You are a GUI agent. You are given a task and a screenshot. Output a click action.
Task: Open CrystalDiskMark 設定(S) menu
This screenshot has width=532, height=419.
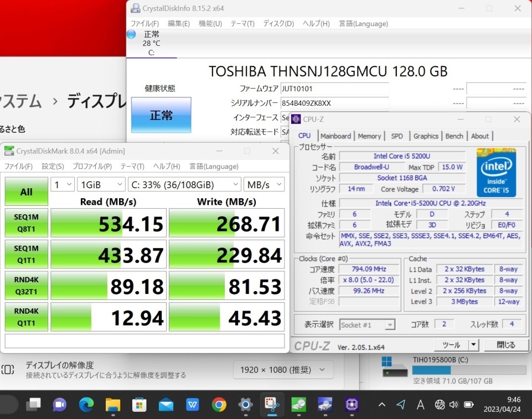(53, 166)
